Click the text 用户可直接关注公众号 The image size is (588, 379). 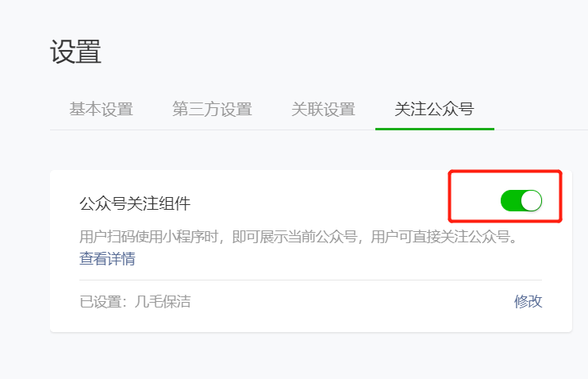[442, 237]
